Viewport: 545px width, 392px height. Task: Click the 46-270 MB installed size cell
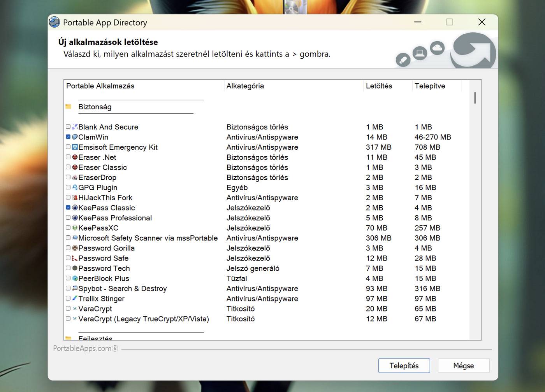point(433,137)
